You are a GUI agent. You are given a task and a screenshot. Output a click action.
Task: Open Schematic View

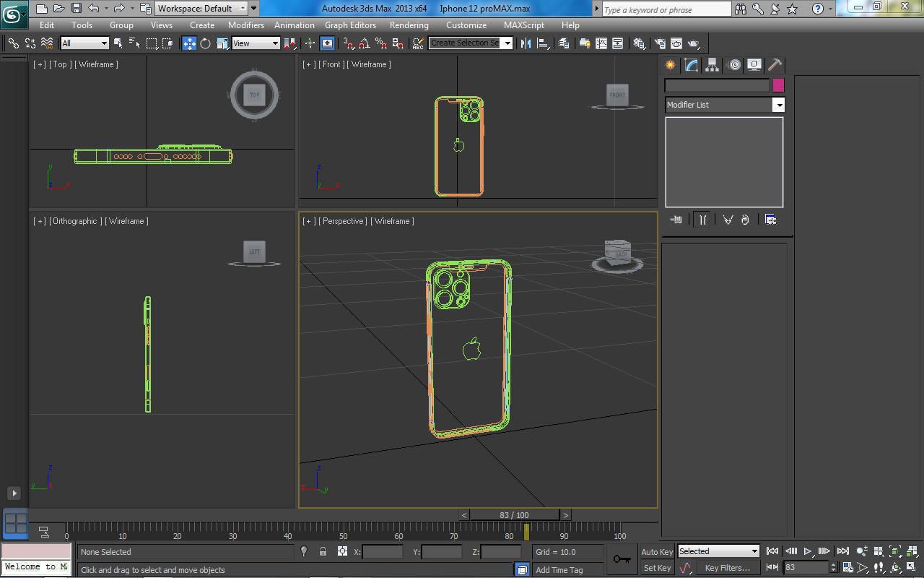[618, 43]
